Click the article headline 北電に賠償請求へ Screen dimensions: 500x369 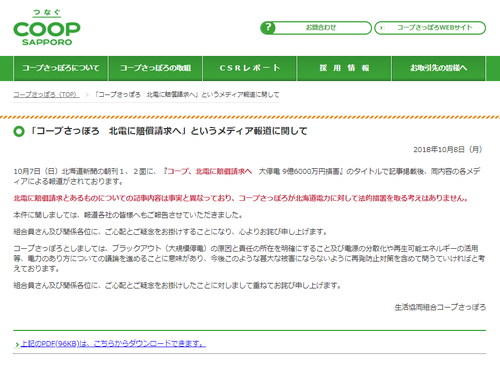pos(168,131)
